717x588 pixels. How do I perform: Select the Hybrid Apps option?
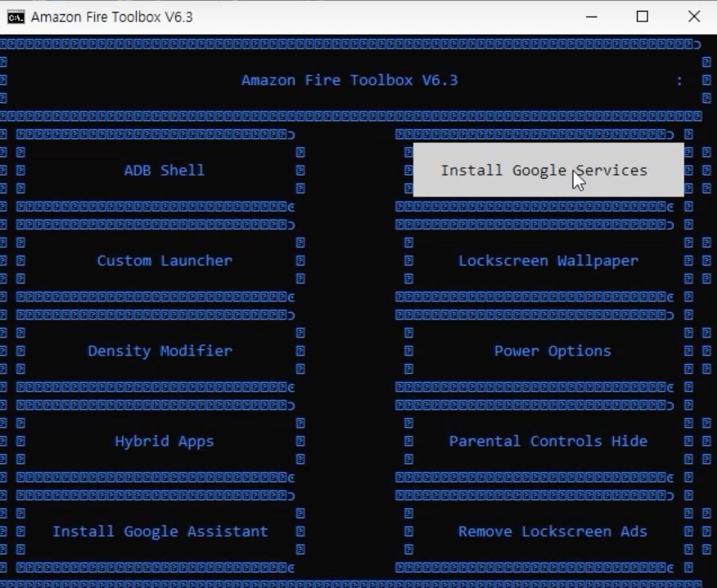[x=164, y=441]
